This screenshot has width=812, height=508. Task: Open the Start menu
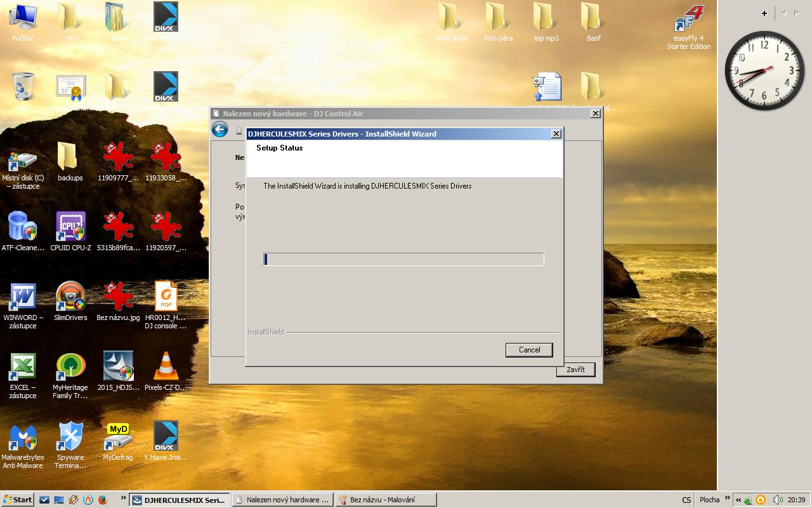point(18,500)
